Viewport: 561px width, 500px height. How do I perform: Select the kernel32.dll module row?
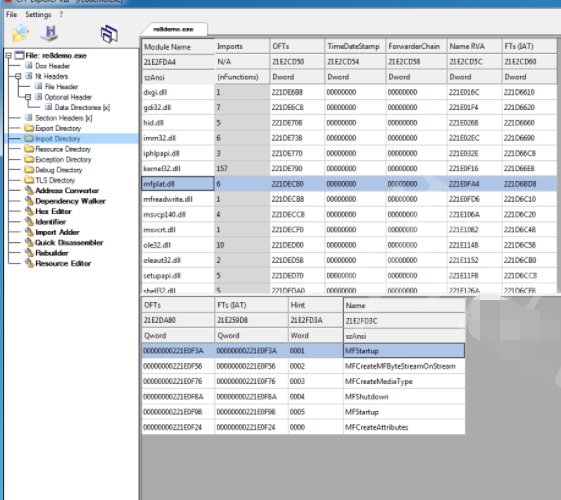[x=349, y=168]
